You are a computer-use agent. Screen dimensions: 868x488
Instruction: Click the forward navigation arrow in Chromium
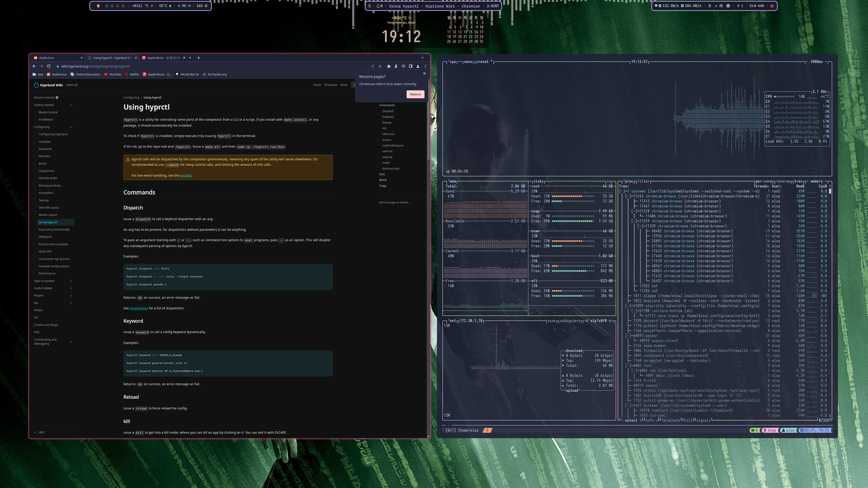point(41,66)
